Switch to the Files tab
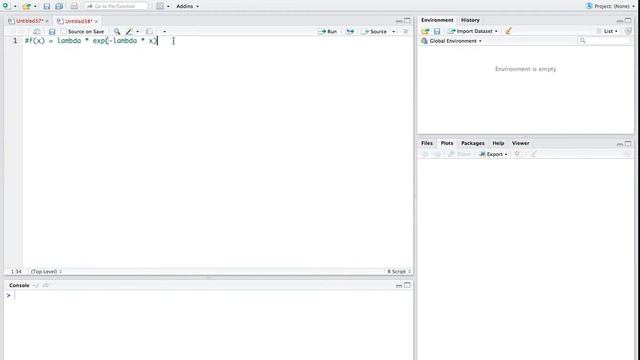640x360 pixels. point(427,143)
